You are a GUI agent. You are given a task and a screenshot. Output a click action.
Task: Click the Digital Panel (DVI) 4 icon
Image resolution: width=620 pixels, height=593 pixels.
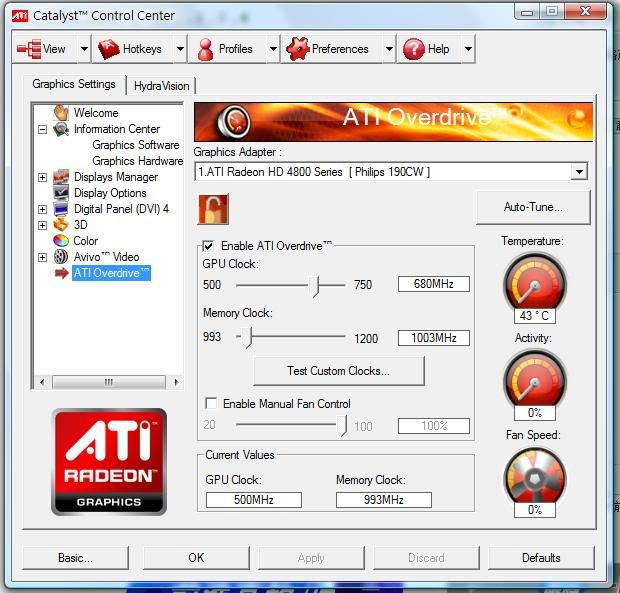coord(61,209)
